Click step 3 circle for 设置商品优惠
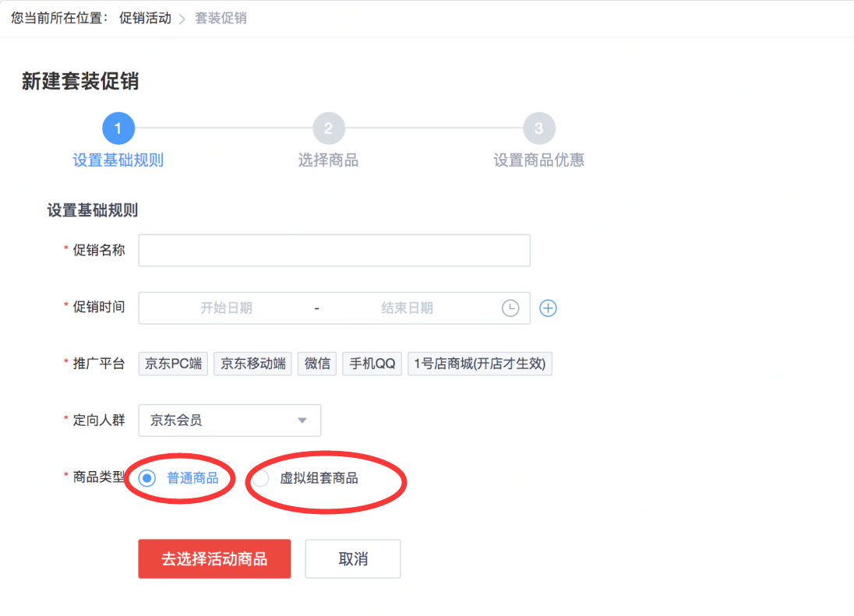 [539, 128]
